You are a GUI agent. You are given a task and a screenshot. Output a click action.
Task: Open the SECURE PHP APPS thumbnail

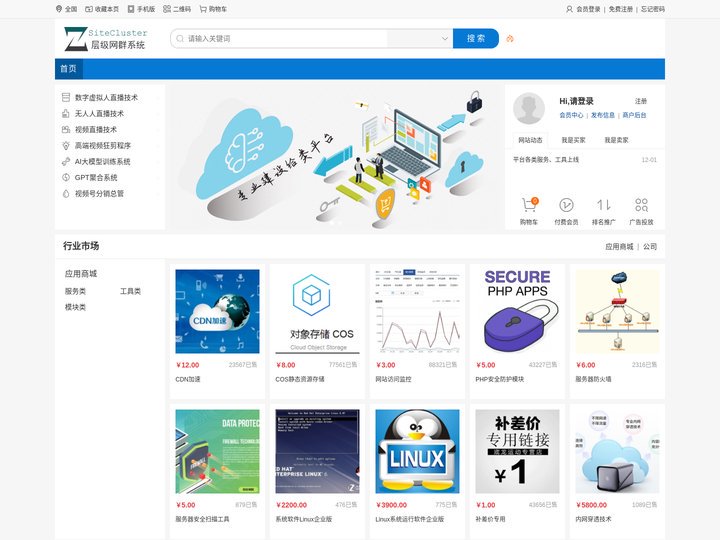[518, 311]
